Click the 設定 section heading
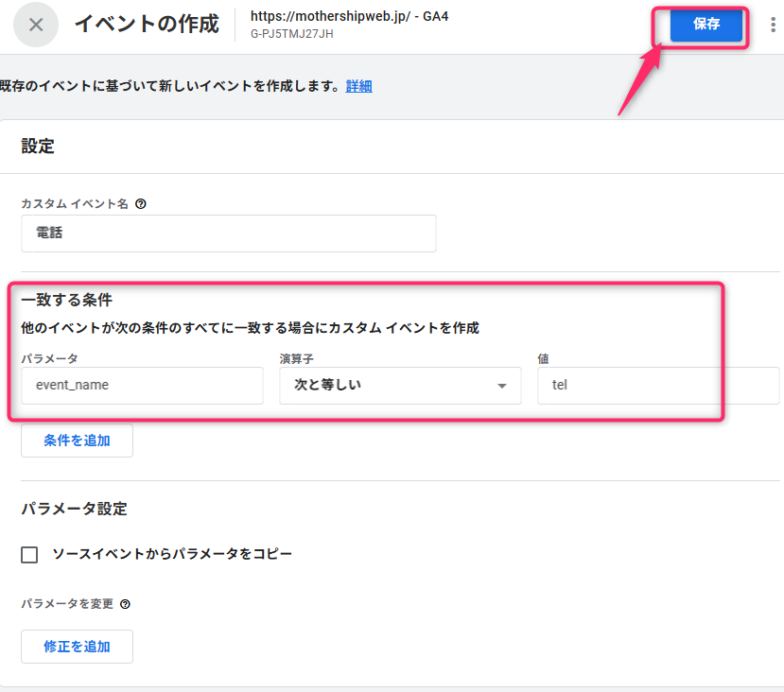 point(38,147)
